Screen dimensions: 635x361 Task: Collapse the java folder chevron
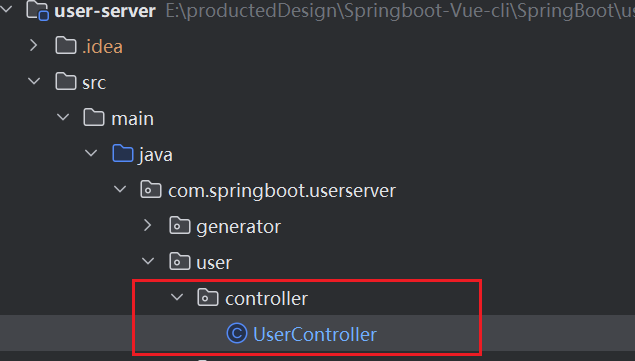point(91,154)
